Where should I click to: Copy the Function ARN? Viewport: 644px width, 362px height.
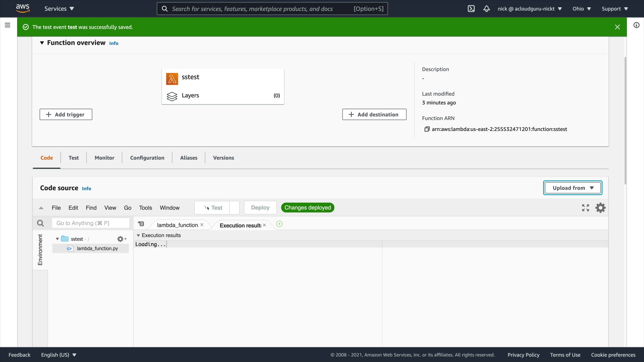coord(427,129)
